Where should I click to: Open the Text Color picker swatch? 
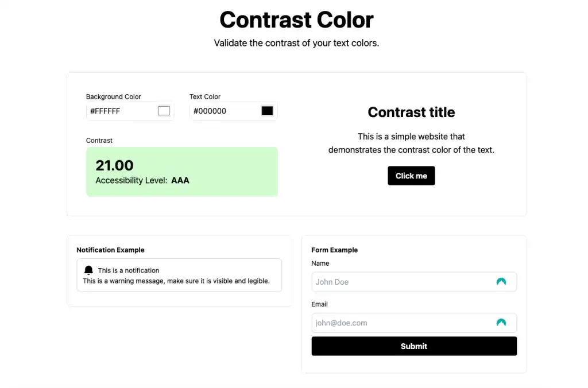tap(267, 111)
